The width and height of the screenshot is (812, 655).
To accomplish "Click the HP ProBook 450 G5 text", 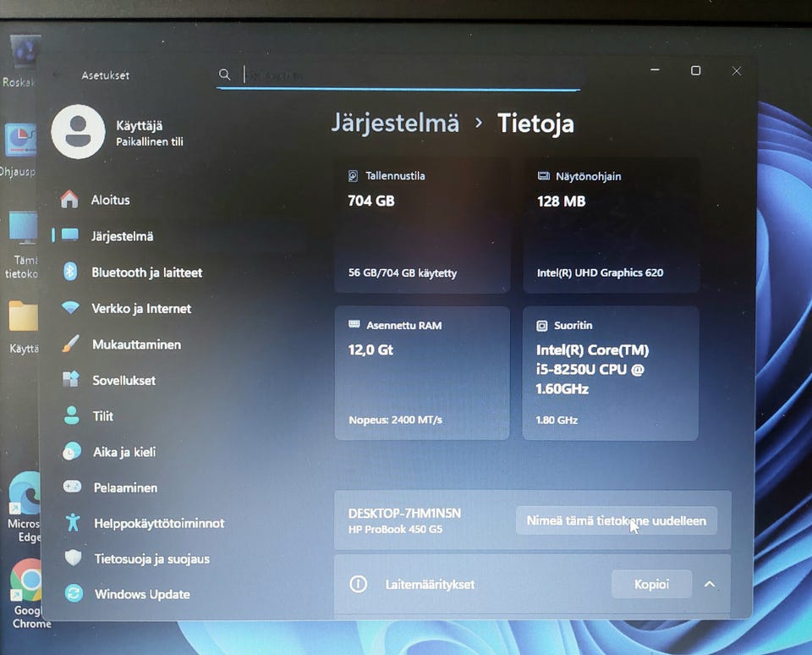I will (x=395, y=529).
